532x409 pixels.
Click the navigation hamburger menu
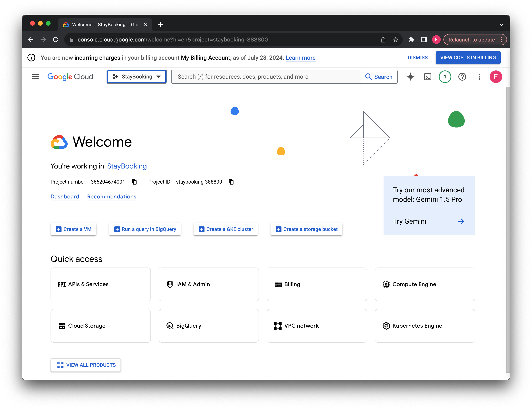coord(35,77)
